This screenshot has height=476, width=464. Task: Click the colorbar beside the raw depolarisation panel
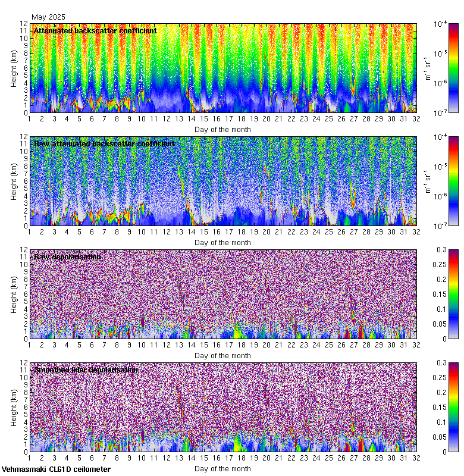pos(437,294)
